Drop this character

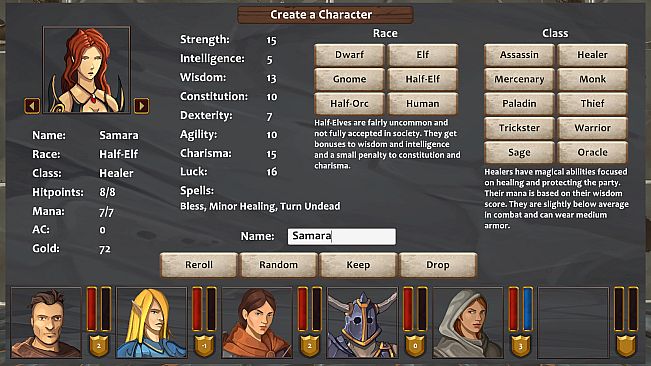pyautogui.click(x=438, y=265)
